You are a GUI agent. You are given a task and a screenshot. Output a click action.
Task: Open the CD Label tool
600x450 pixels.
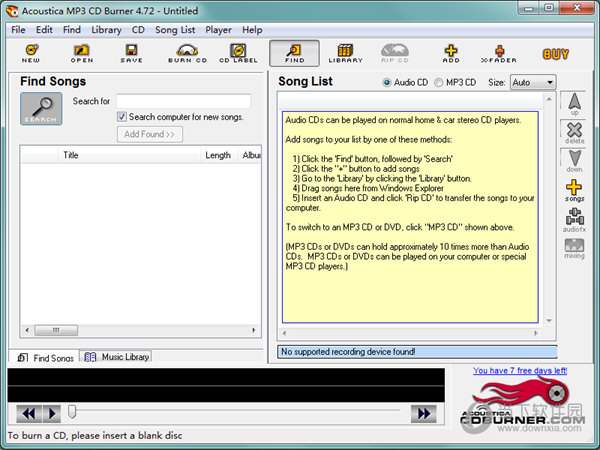tap(238, 53)
